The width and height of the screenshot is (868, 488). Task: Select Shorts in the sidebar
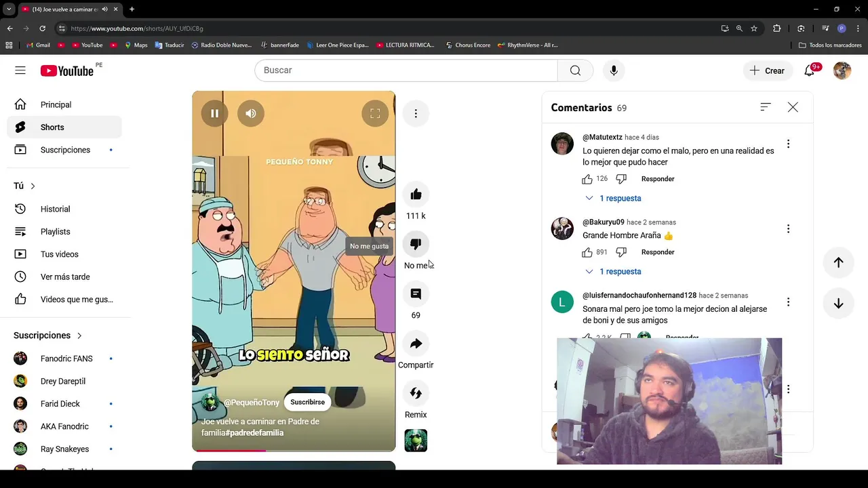pyautogui.click(x=64, y=127)
